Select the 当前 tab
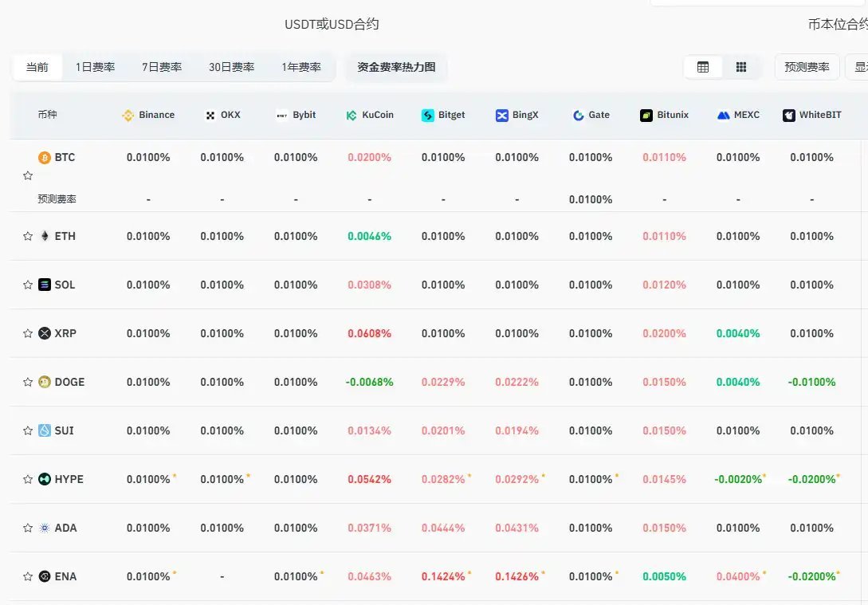The image size is (868, 605). [37, 67]
